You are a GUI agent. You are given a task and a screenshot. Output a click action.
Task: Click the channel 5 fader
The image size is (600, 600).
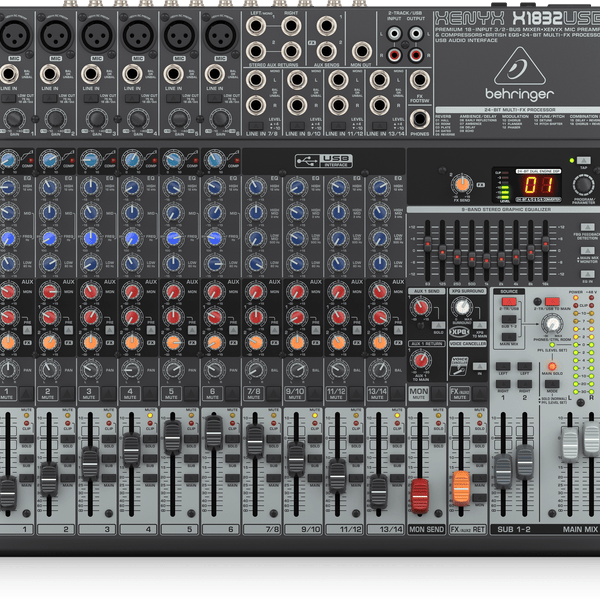[x=173, y=438]
